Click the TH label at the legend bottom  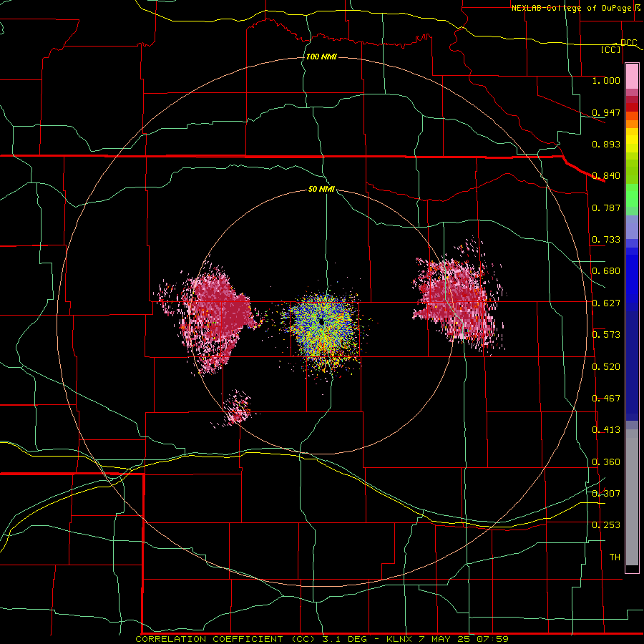[615, 557]
